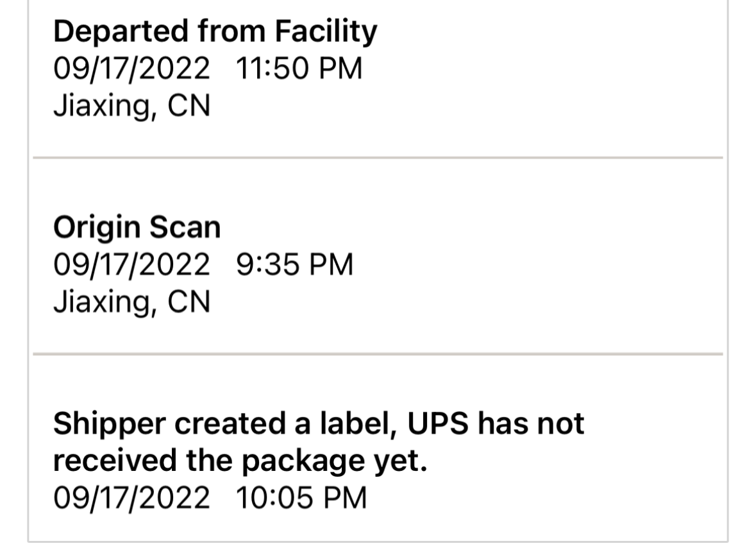This screenshot has width=756, height=555.
Task: Tap the 'received the package yet.' line
Action: click(240, 461)
